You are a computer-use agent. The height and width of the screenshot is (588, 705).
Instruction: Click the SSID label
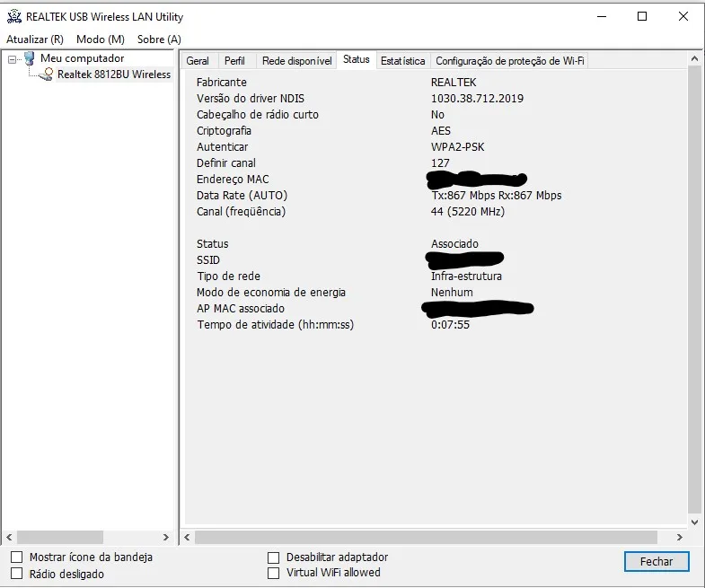click(208, 260)
